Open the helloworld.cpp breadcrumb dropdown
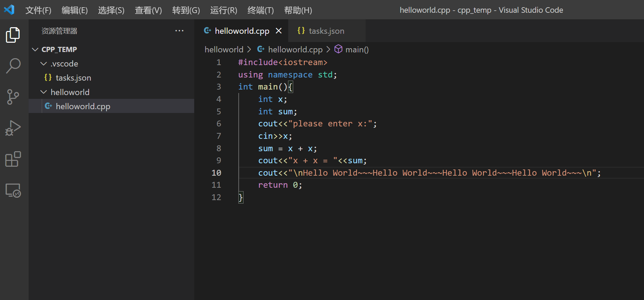644x300 pixels. (x=295, y=49)
